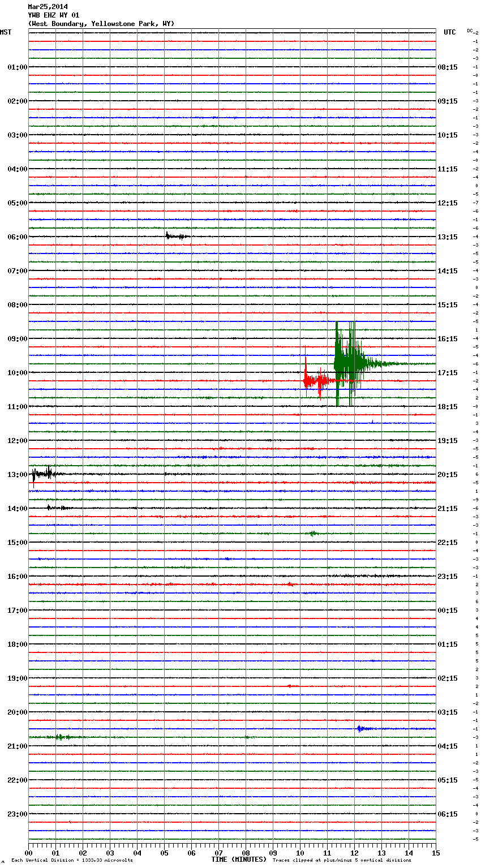Image resolution: width=481 pixels, height=868 pixels.
Task: Select the 17:00 MST hour label
Action: (x=17, y=611)
